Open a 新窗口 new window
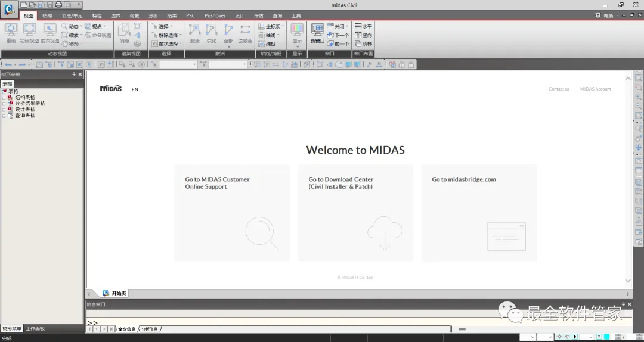 [x=317, y=33]
